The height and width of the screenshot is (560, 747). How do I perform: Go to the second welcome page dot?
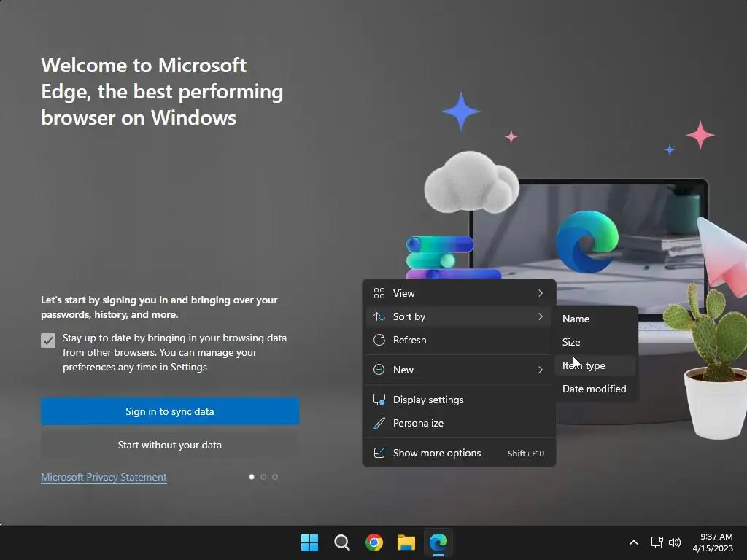263,477
